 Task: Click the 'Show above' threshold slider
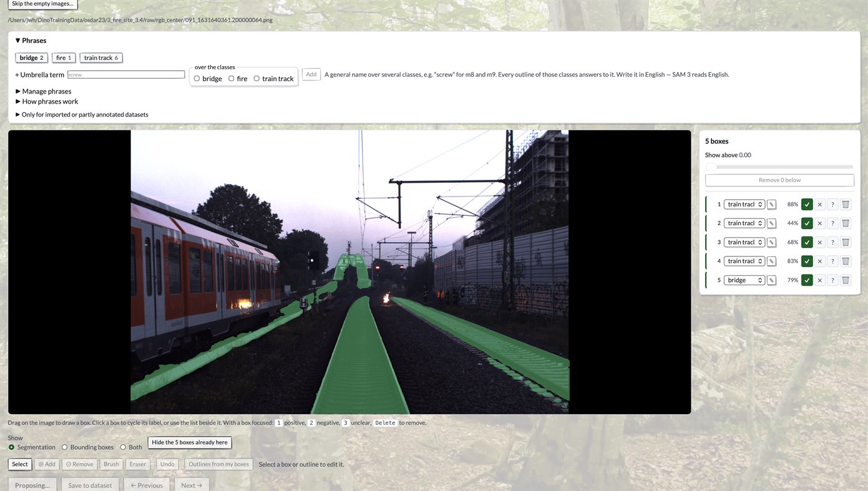[x=779, y=167]
